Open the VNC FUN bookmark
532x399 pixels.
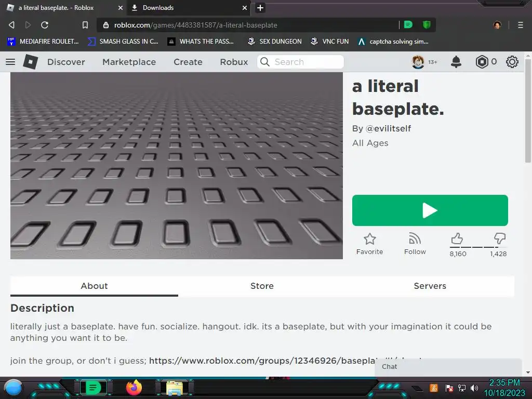pyautogui.click(x=330, y=42)
